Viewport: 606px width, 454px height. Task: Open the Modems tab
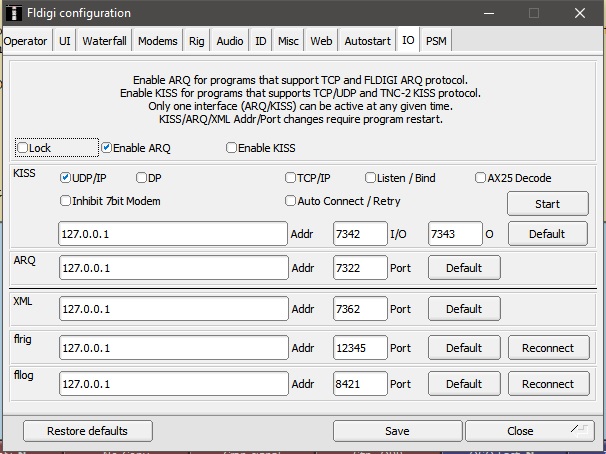pos(158,41)
